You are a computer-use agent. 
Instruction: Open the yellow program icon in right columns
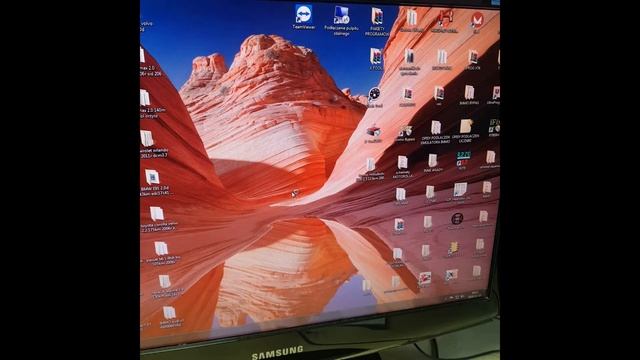coord(453,249)
